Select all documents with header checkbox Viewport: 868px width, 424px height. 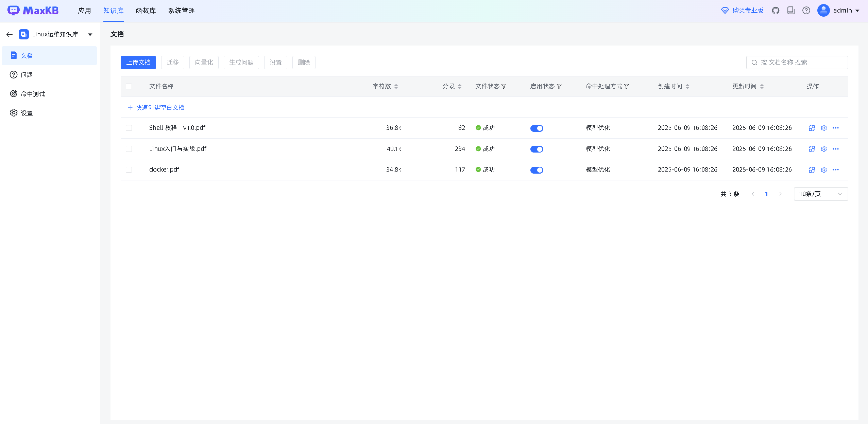click(129, 86)
